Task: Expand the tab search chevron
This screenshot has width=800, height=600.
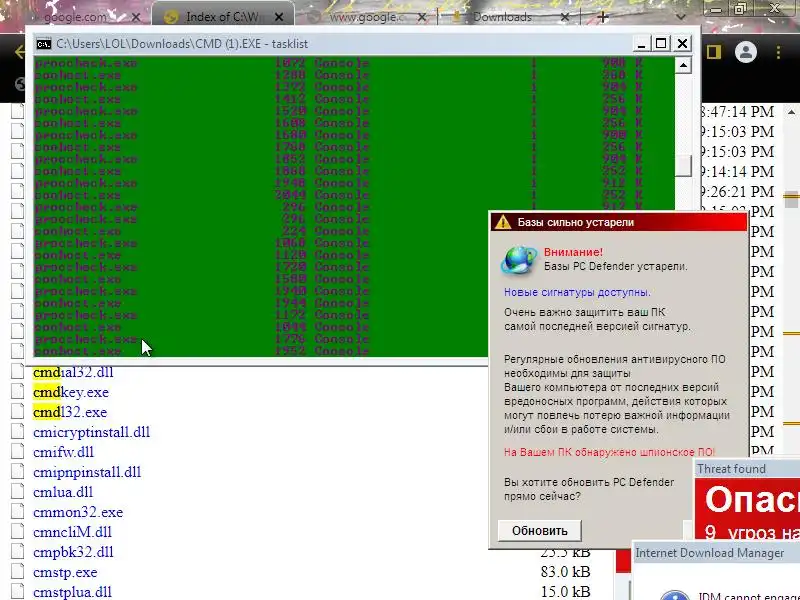Action: (680, 17)
